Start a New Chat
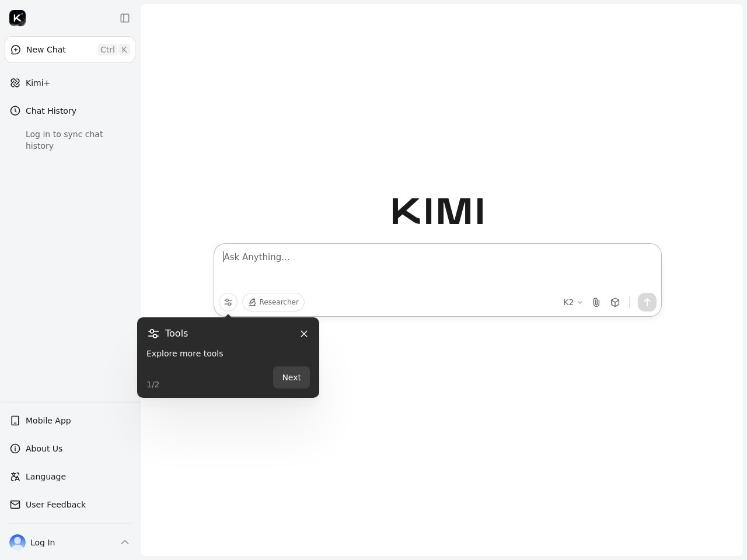The width and height of the screenshot is (747, 560). (x=46, y=50)
